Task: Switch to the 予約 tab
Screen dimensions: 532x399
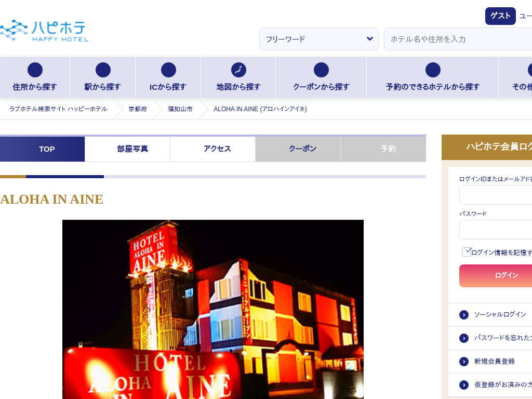Action: point(383,149)
